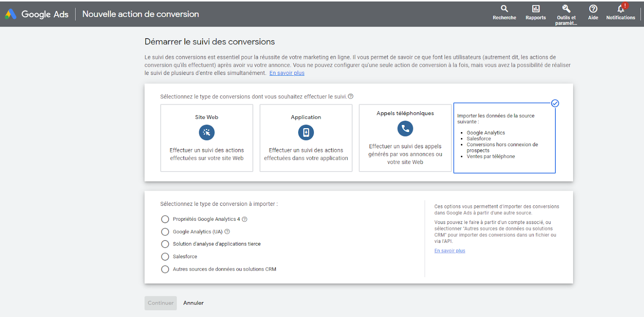Choose the Application conversion card
Viewport: 644px width, 317px height.
tap(306, 138)
